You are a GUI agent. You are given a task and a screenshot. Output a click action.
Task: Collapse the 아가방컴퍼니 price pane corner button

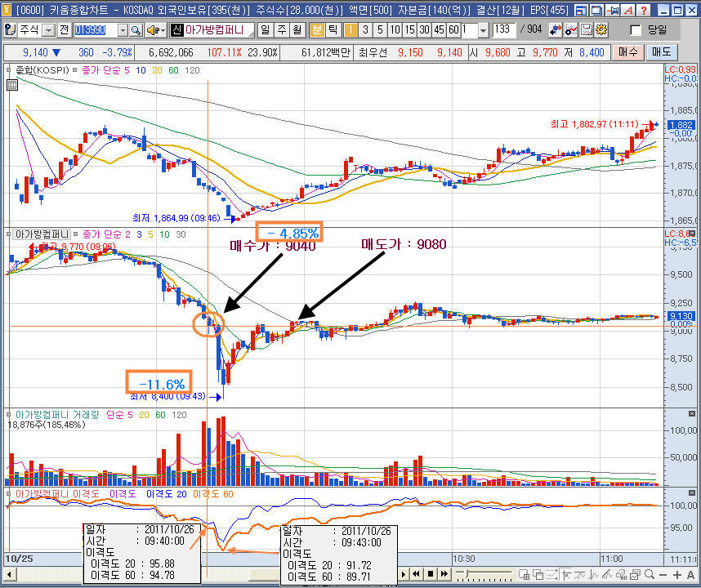click(692, 234)
